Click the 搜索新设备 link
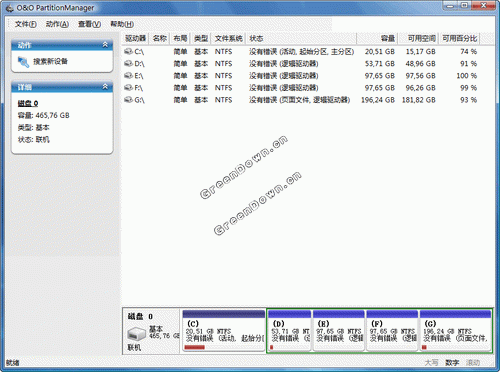 click(x=50, y=61)
